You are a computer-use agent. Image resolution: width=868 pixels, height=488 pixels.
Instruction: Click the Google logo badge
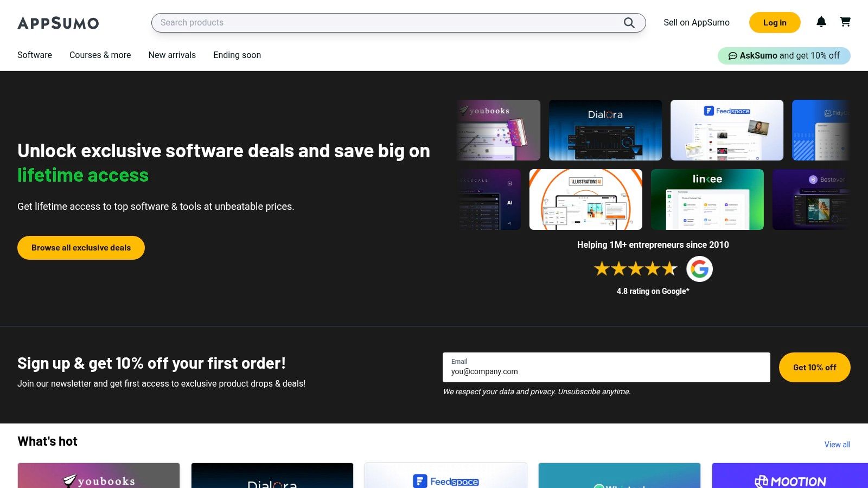point(699,269)
